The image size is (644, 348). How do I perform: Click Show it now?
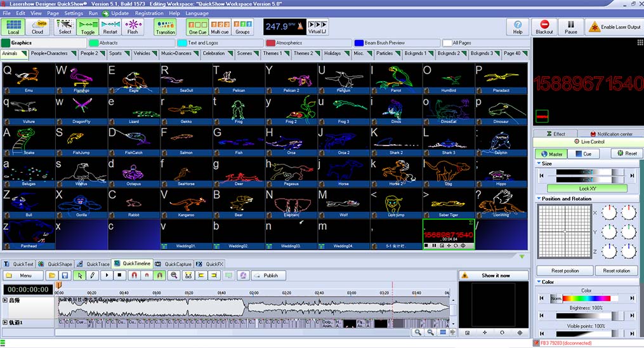pyautogui.click(x=494, y=275)
